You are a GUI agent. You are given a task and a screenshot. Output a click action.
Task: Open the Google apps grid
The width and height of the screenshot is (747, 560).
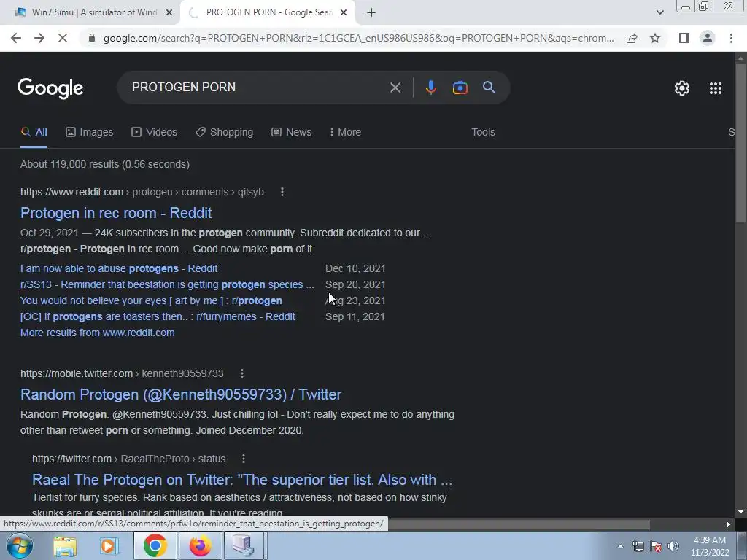point(715,88)
